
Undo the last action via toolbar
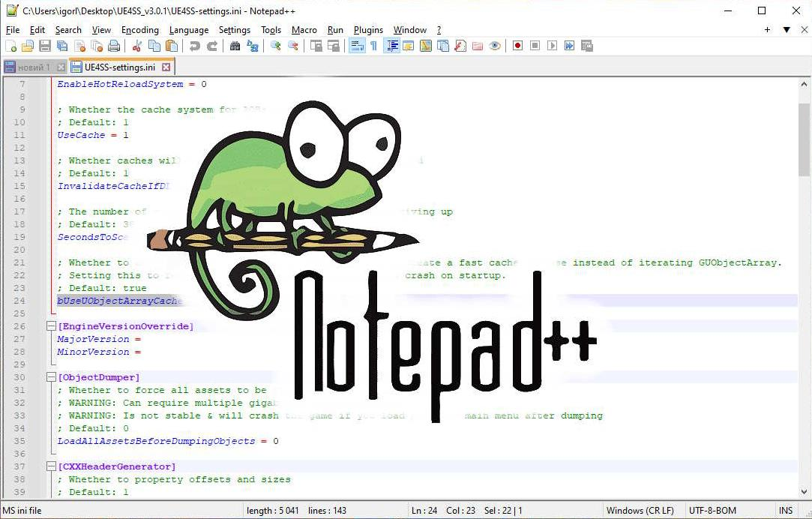click(x=194, y=46)
